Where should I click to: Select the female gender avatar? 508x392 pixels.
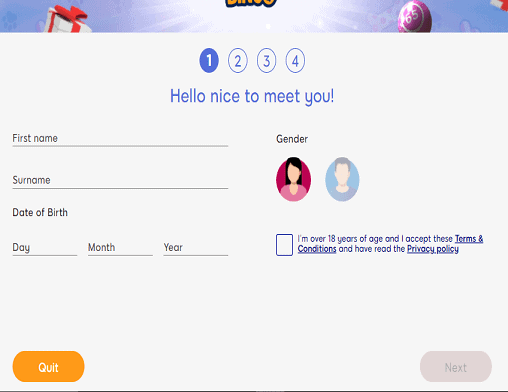(293, 179)
